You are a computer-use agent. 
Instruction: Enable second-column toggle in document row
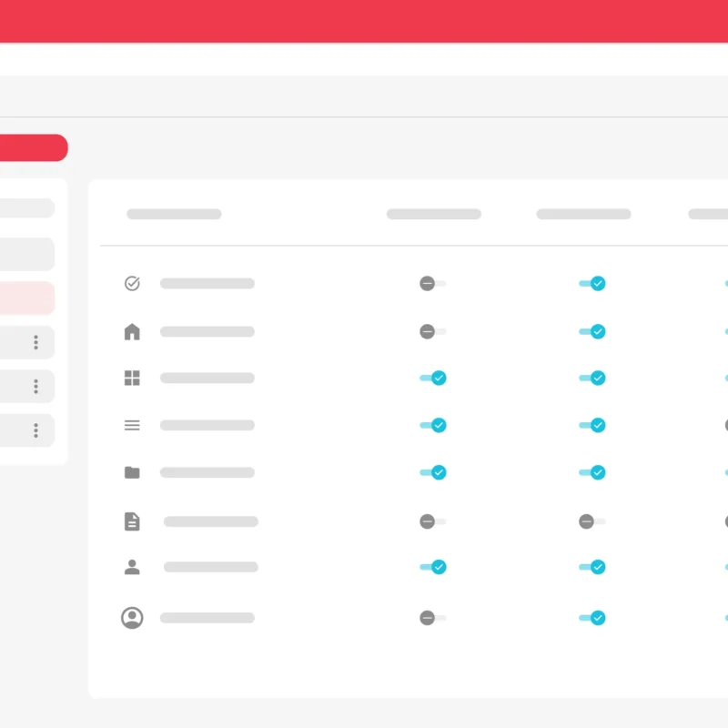592,521
